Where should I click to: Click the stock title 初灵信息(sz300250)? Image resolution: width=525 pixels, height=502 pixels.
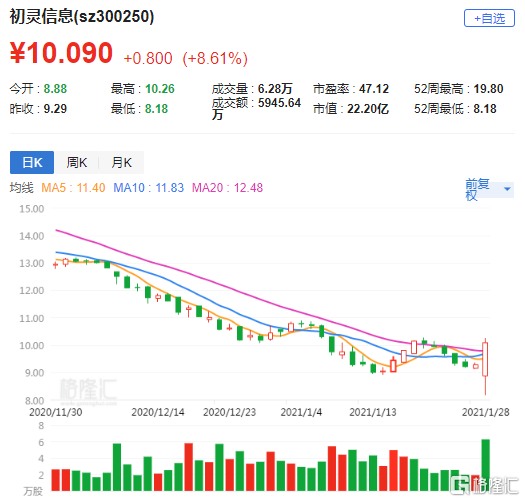click(82, 16)
